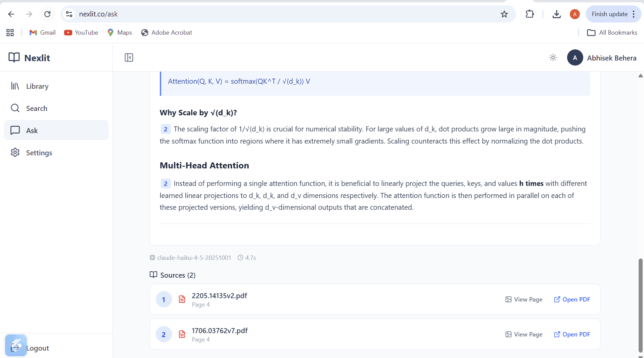The height and width of the screenshot is (358, 644).
Task: Switch to the Search section
Action: pyautogui.click(x=15, y=108)
